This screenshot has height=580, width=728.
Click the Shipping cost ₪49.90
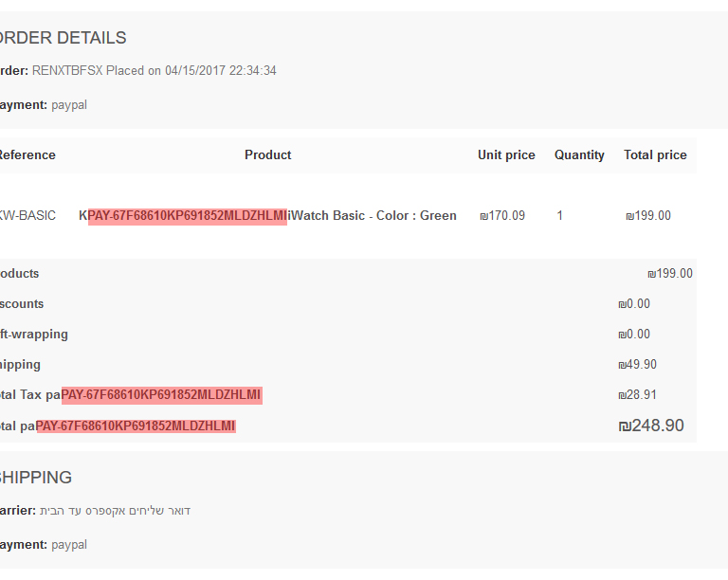tap(637, 365)
